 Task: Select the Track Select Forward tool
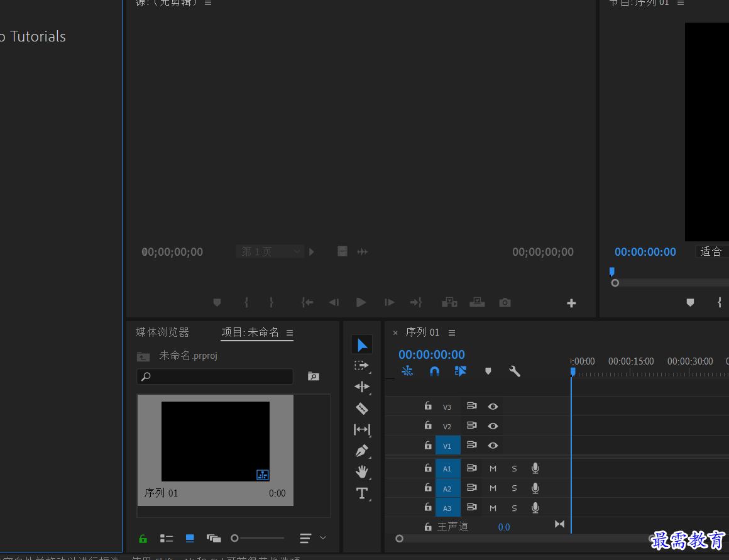[x=361, y=366]
